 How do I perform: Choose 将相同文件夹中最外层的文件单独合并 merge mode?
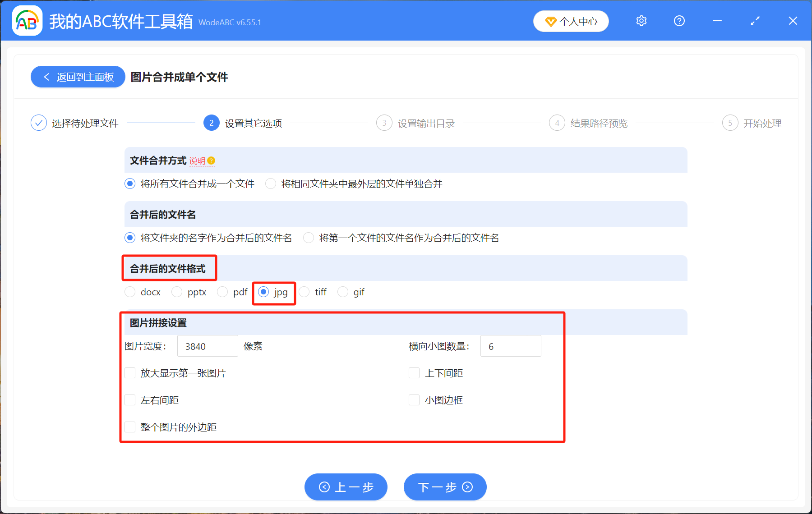pos(270,184)
